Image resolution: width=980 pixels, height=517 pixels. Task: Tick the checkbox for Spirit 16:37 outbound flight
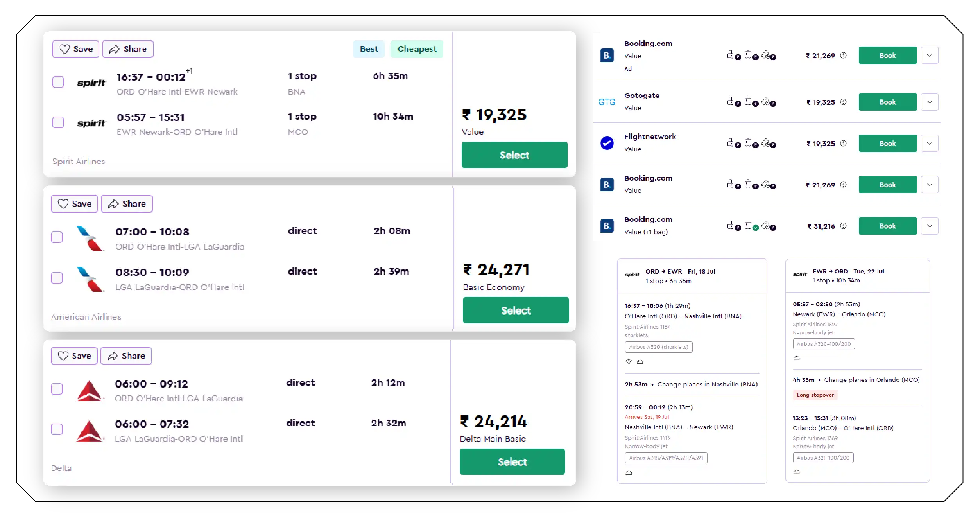pyautogui.click(x=58, y=82)
